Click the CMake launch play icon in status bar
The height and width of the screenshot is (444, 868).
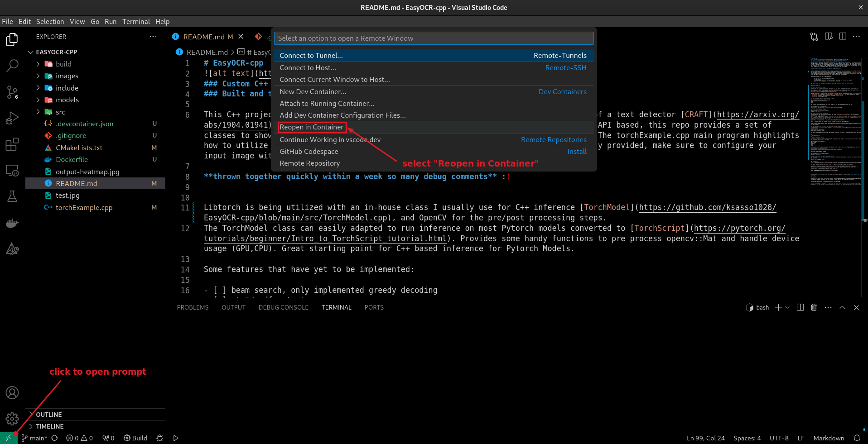176,438
